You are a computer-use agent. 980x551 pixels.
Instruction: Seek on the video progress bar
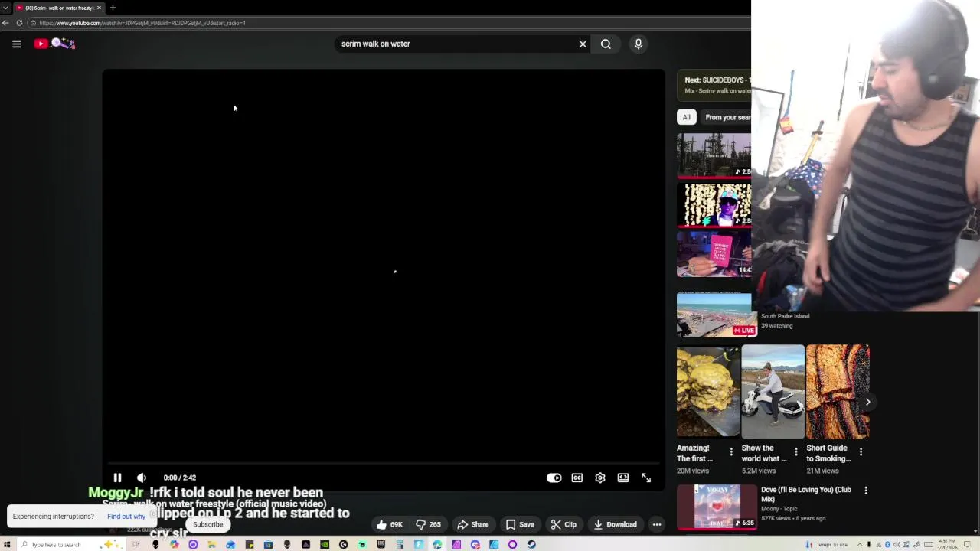click(x=384, y=463)
